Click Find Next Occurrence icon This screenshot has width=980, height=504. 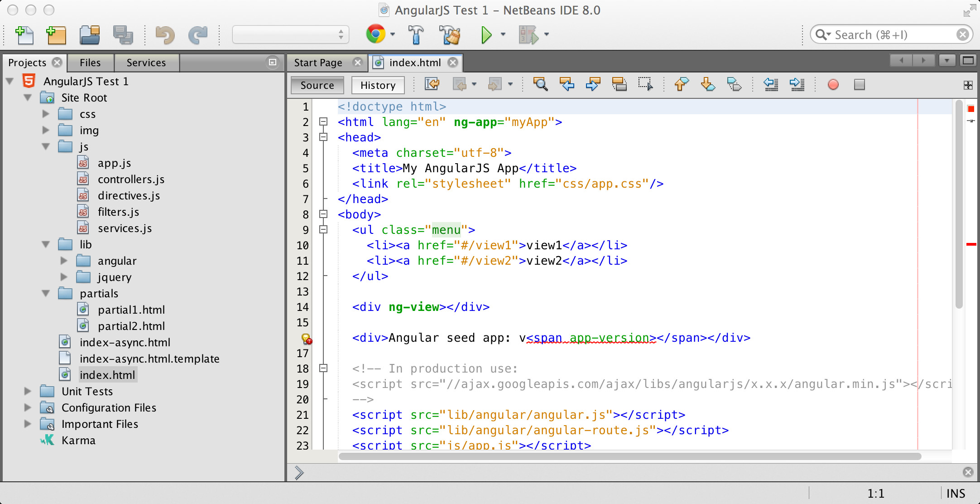click(593, 84)
